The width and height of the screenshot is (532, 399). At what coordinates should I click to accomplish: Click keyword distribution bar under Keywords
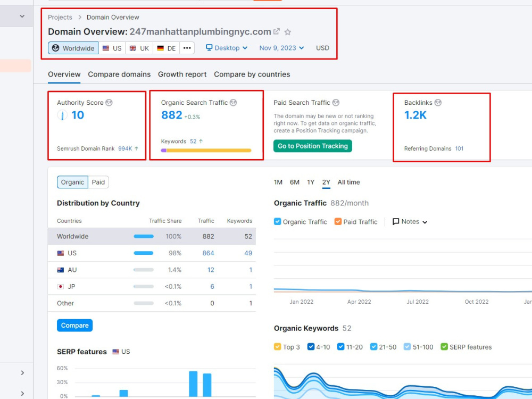(206, 151)
